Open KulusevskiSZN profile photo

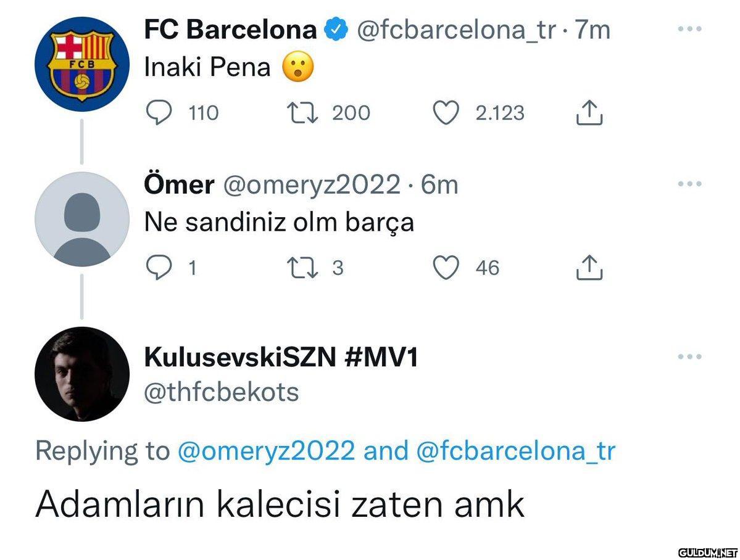pyautogui.click(x=81, y=374)
